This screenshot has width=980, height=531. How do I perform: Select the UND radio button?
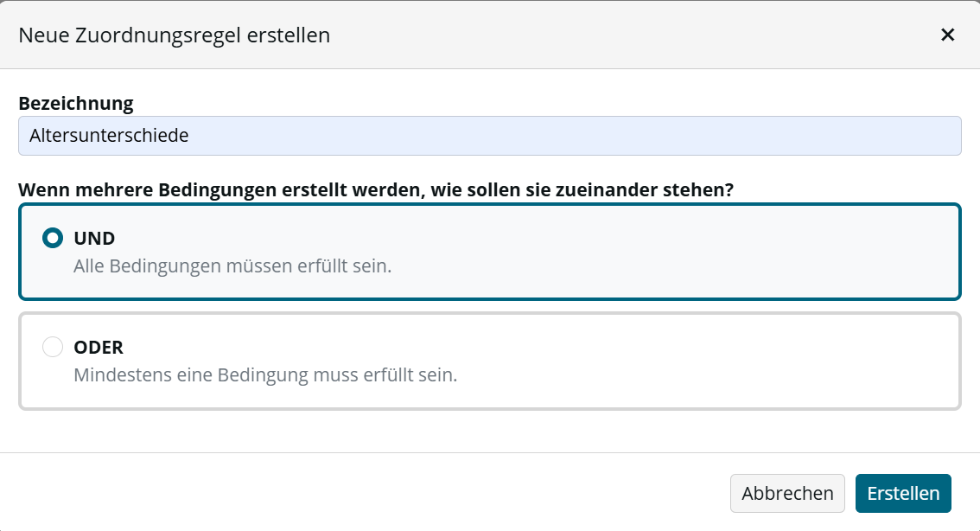53,239
